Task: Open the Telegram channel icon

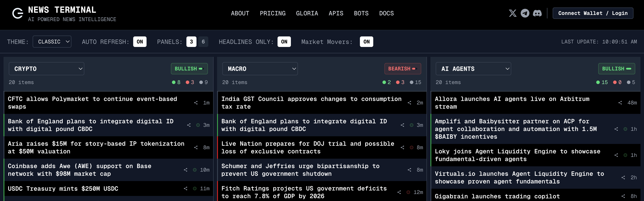Action: [525, 13]
